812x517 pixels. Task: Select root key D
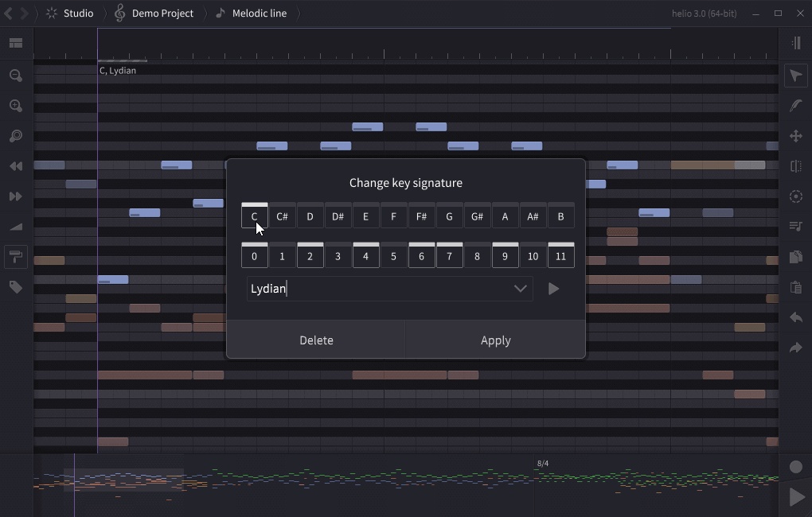310,216
